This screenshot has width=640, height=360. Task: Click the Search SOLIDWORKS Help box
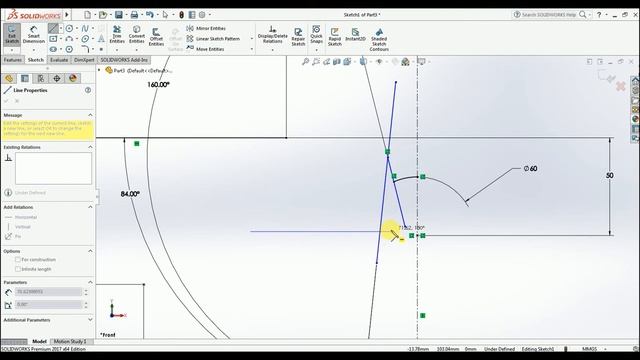[x=549, y=15]
